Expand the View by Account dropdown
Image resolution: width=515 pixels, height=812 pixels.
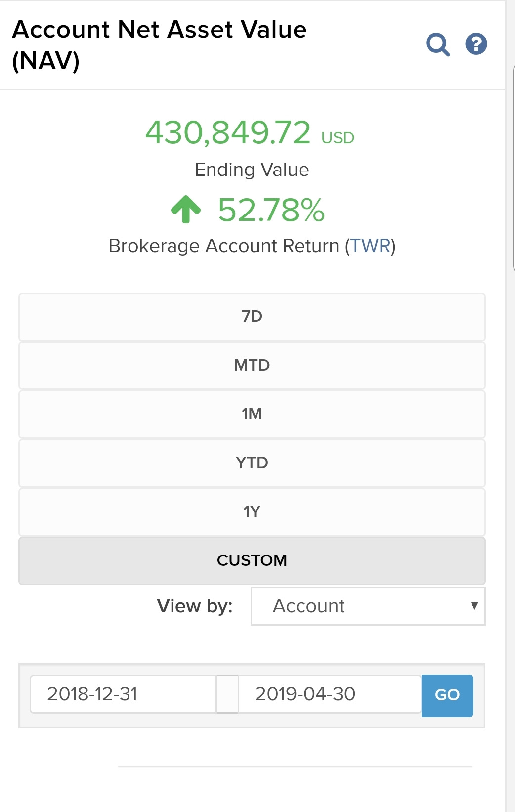coord(368,606)
